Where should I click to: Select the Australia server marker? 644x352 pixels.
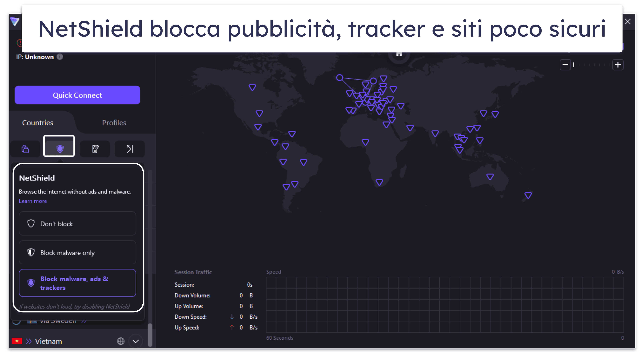[490, 177]
